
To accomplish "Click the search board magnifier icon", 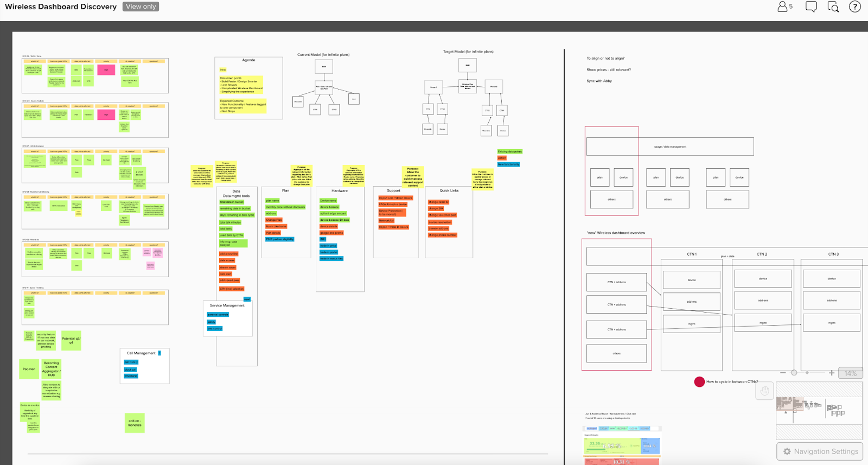I will [833, 7].
